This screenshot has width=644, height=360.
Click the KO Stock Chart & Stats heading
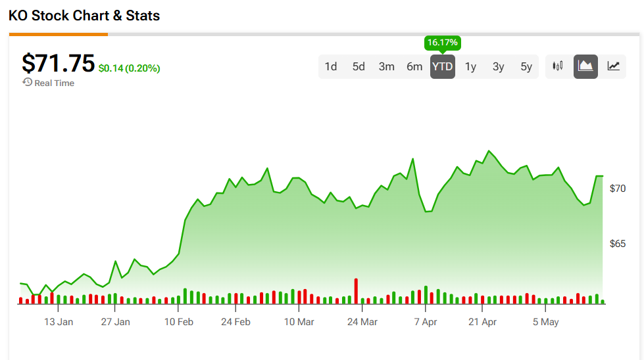(84, 16)
